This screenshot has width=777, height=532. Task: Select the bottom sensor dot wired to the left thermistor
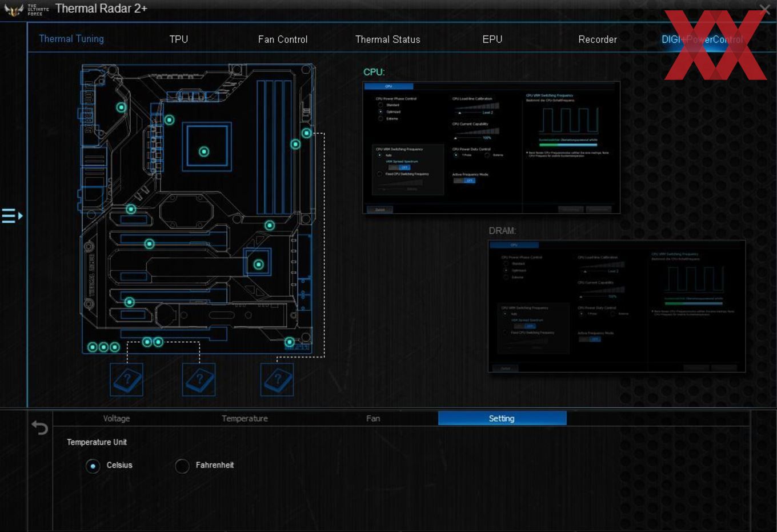(x=147, y=342)
